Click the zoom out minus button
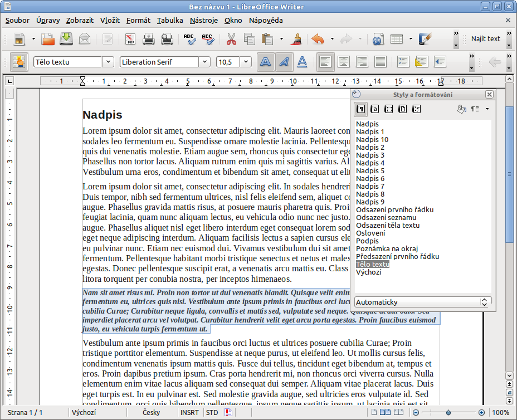Viewport: 517px width, 420px height. tap(416, 412)
